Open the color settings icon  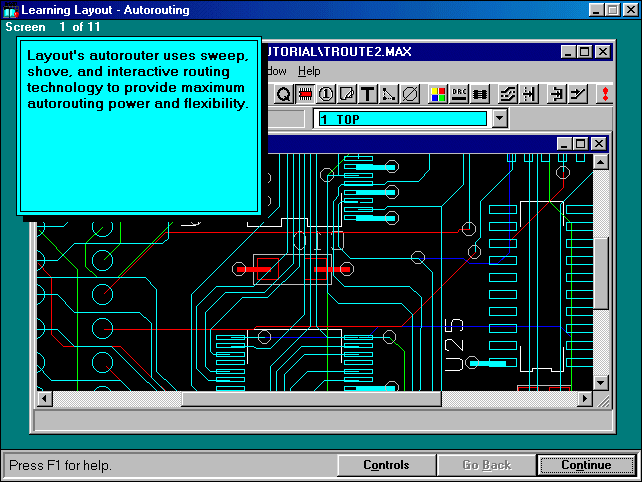tap(438, 94)
